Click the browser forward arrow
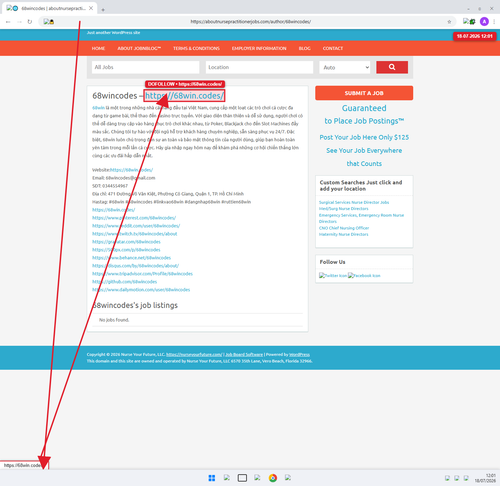This screenshot has width=500, height=486. (19, 22)
